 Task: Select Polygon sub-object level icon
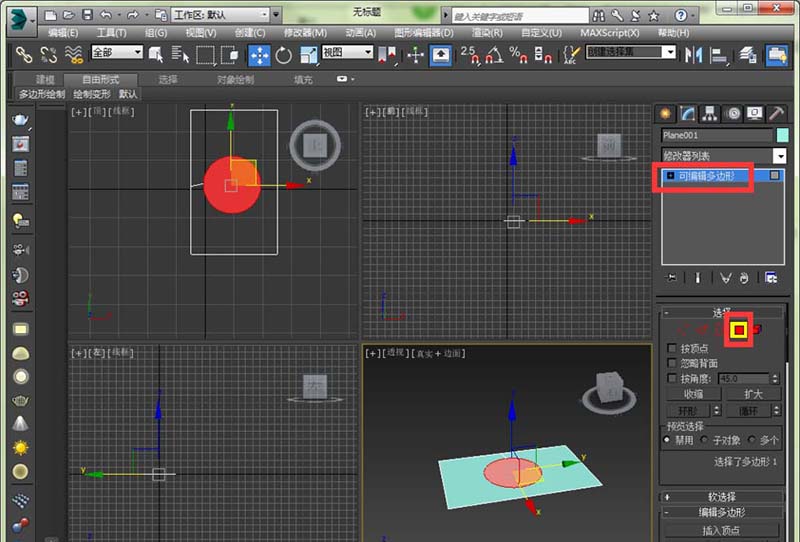[740, 329]
